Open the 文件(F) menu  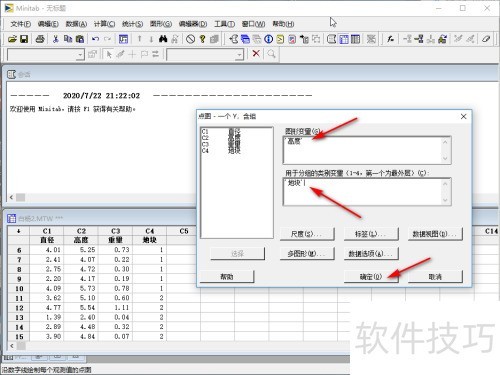[x=21, y=24]
